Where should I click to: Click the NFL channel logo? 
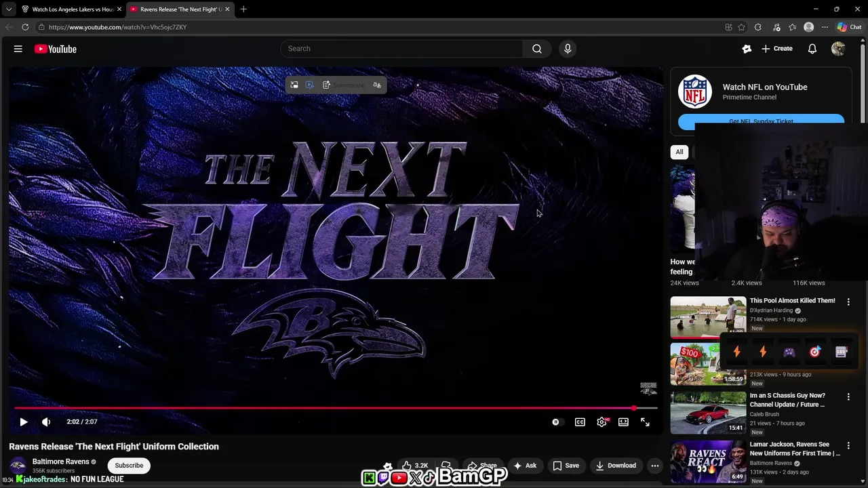(x=695, y=91)
